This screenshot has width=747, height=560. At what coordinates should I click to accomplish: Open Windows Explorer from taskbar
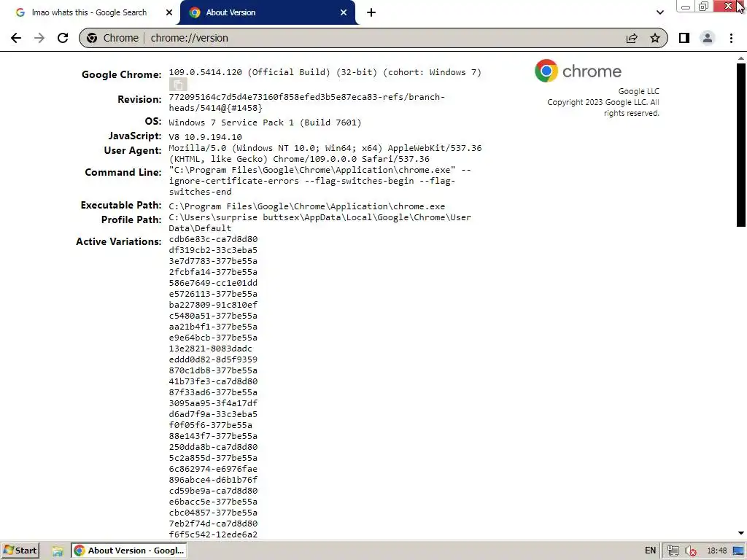pyautogui.click(x=58, y=551)
